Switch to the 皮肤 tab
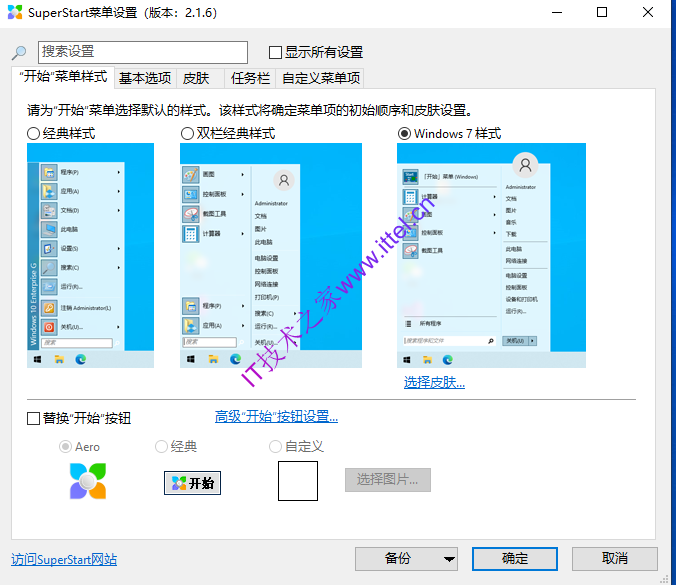The height and width of the screenshot is (585, 676). coord(200,78)
